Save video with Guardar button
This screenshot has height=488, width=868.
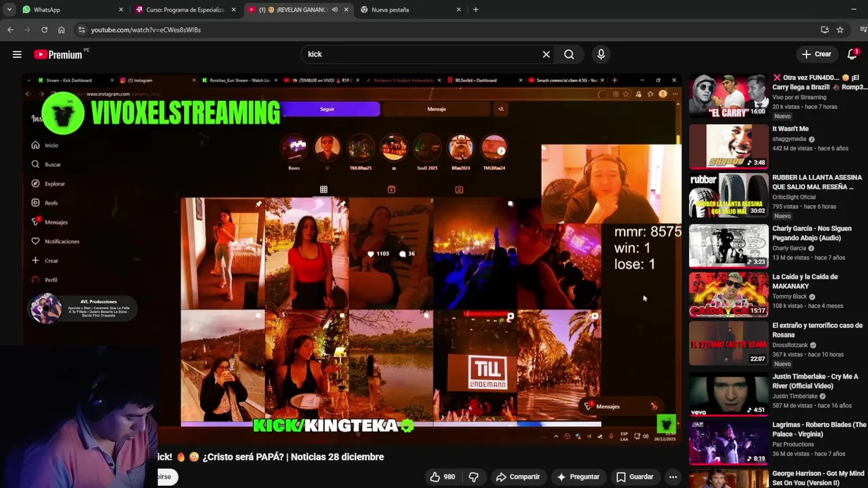point(635,476)
